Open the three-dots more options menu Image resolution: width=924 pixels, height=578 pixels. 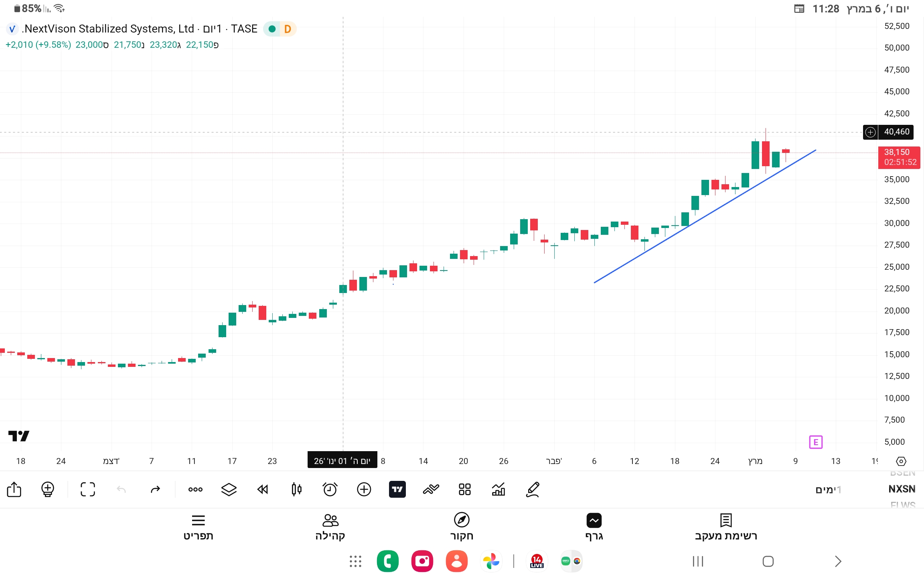coord(195,489)
